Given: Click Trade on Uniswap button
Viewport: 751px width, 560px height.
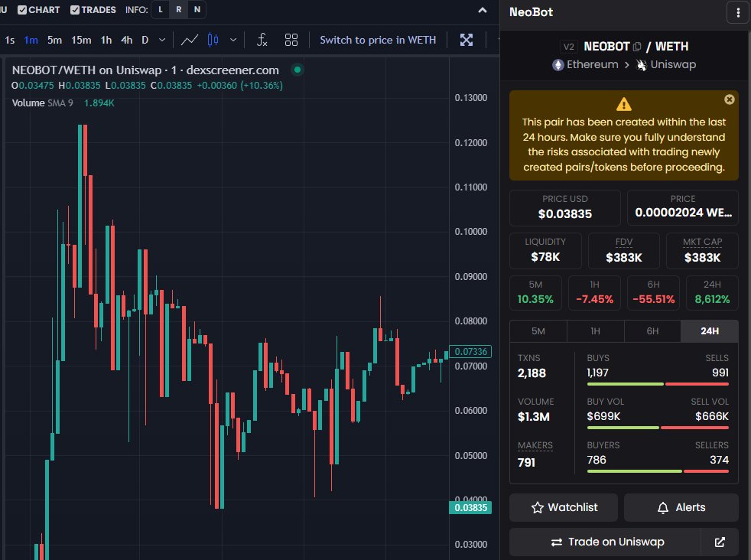Looking at the screenshot, I should [x=606, y=542].
